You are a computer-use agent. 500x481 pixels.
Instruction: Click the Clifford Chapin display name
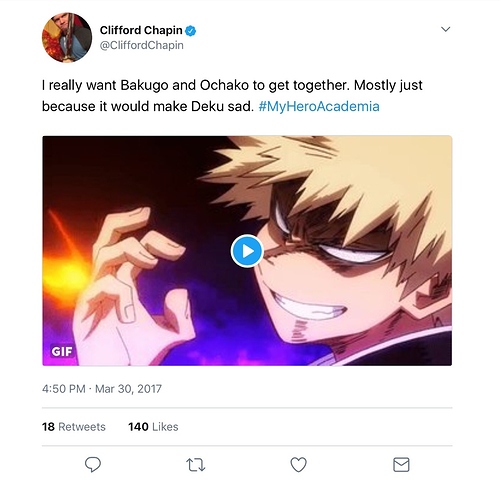[141, 30]
